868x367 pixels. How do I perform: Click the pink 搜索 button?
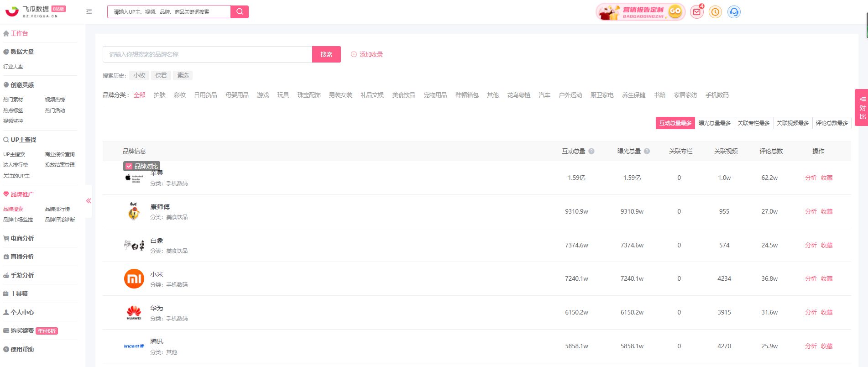326,54
